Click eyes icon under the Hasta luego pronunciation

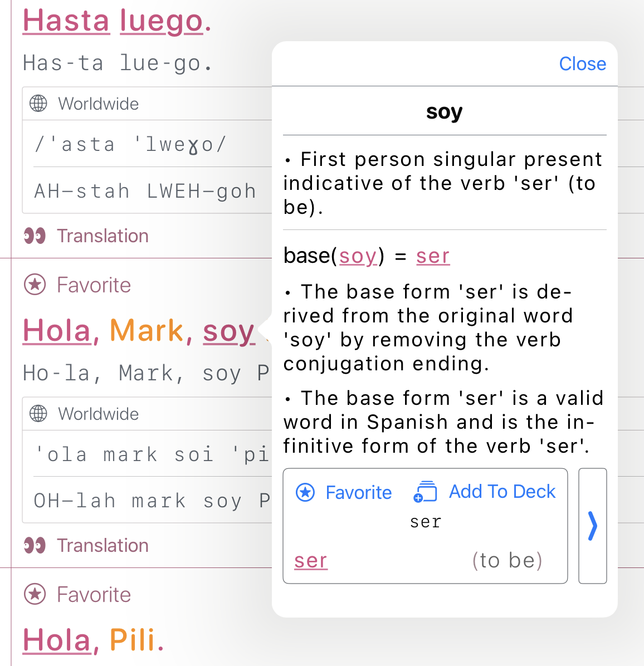click(35, 236)
